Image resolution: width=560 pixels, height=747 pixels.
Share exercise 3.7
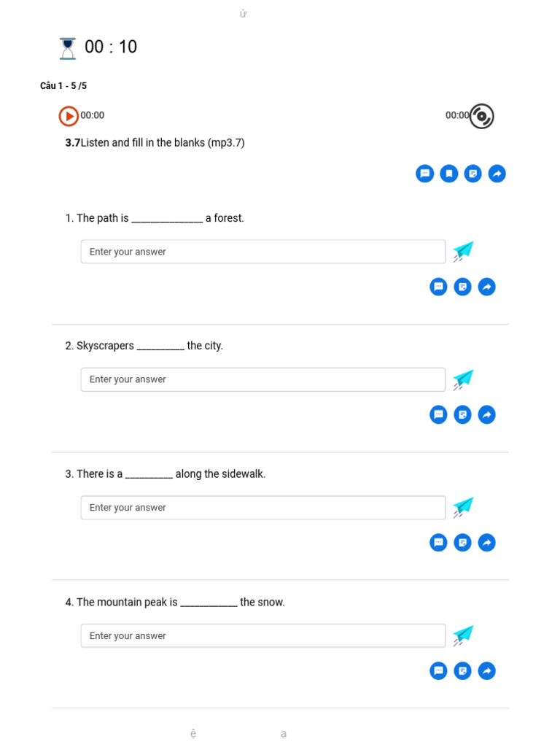tap(497, 174)
